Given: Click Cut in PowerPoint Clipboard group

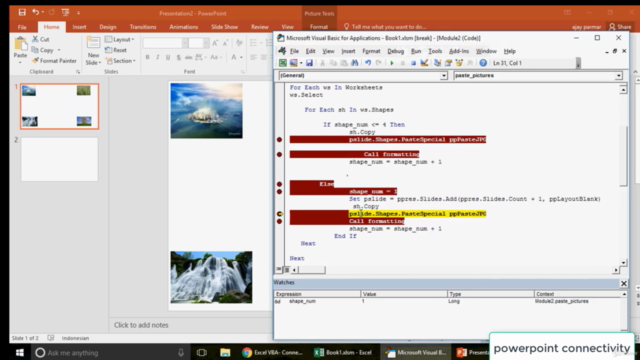Looking at the screenshot, I should (x=40, y=39).
